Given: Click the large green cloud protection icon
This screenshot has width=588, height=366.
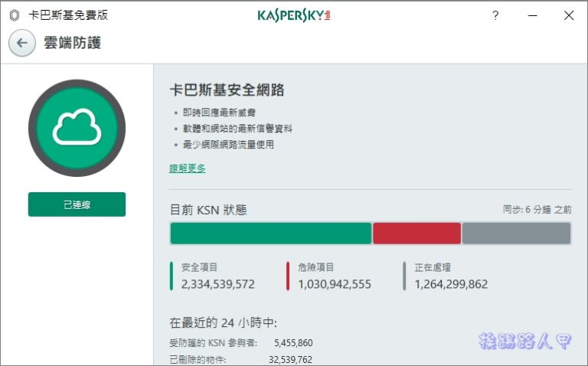Looking at the screenshot, I should 77,128.
